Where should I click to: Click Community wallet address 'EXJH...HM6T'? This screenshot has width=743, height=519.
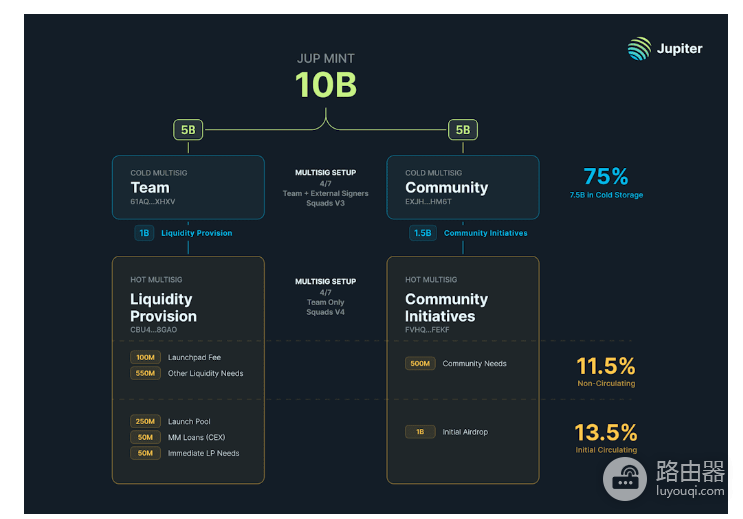tap(428, 201)
